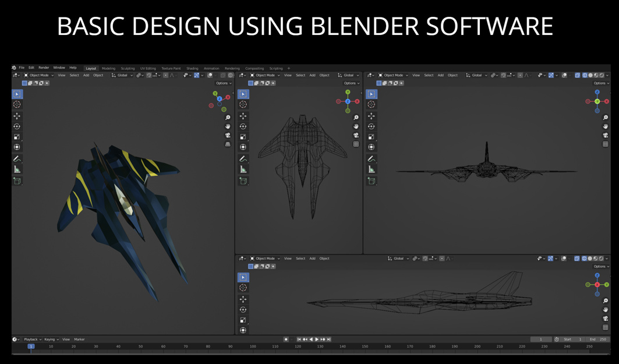Switch to wireframe shading in the front-view viewport
619x364 pixels.
[x=585, y=75]
